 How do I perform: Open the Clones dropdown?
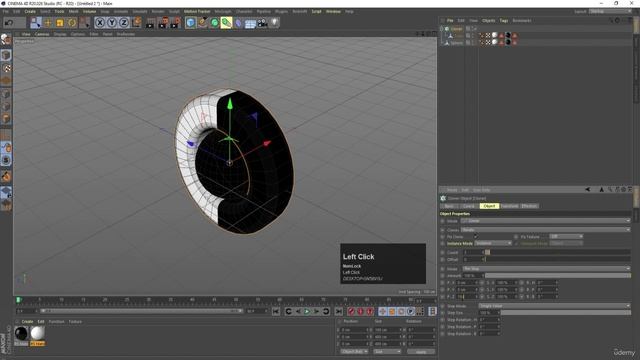point(545,230)
